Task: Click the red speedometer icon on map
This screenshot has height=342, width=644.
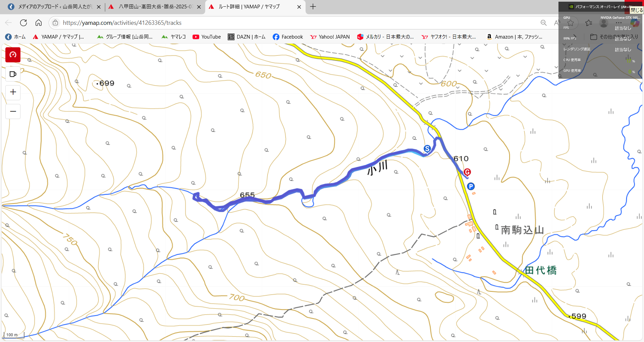Action: pos(13,55)
